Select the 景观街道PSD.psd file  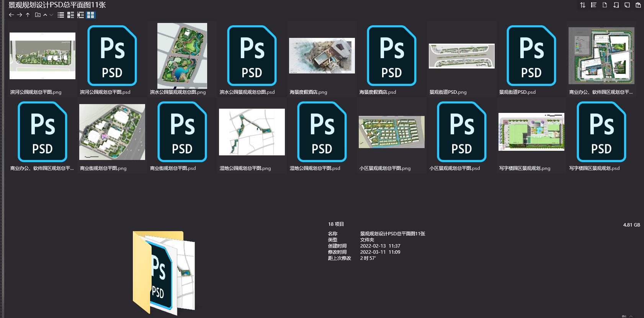[x=531, y=56]
